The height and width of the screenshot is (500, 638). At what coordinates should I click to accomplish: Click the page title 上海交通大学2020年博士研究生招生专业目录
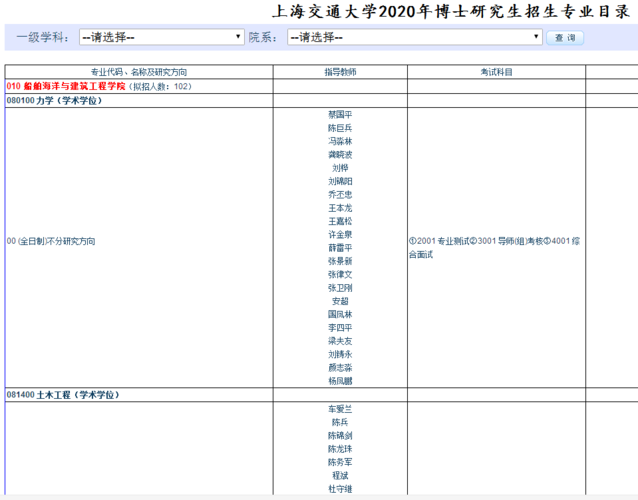[452, 11]
